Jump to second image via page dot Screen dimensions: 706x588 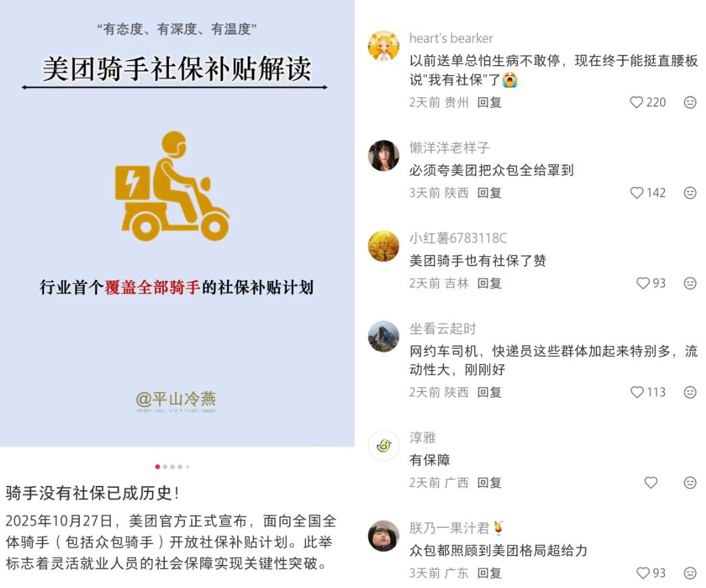pyautogui.click(x=165, y=467)
